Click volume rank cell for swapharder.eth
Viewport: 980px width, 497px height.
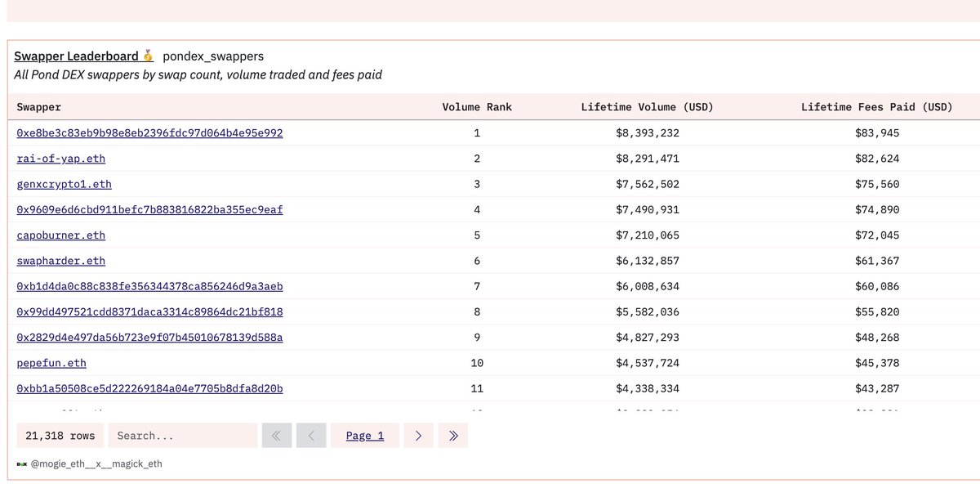pos(477,261)
